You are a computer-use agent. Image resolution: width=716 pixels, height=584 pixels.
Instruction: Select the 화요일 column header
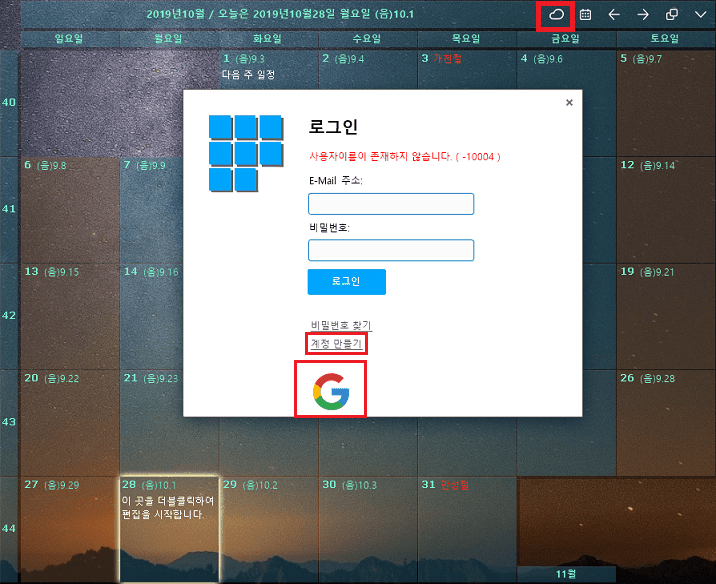[268, 39]
